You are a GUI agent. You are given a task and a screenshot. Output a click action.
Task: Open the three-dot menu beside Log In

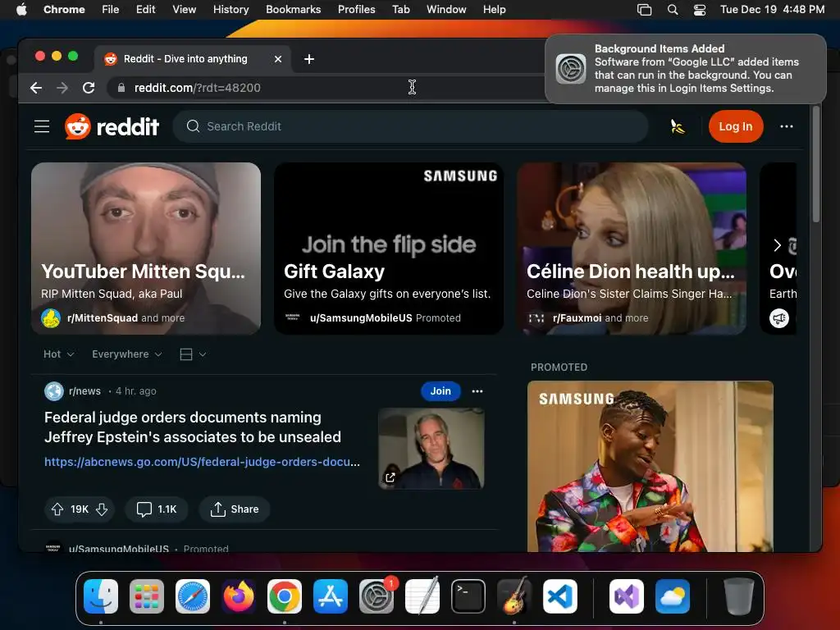click(x=787, y=126)
